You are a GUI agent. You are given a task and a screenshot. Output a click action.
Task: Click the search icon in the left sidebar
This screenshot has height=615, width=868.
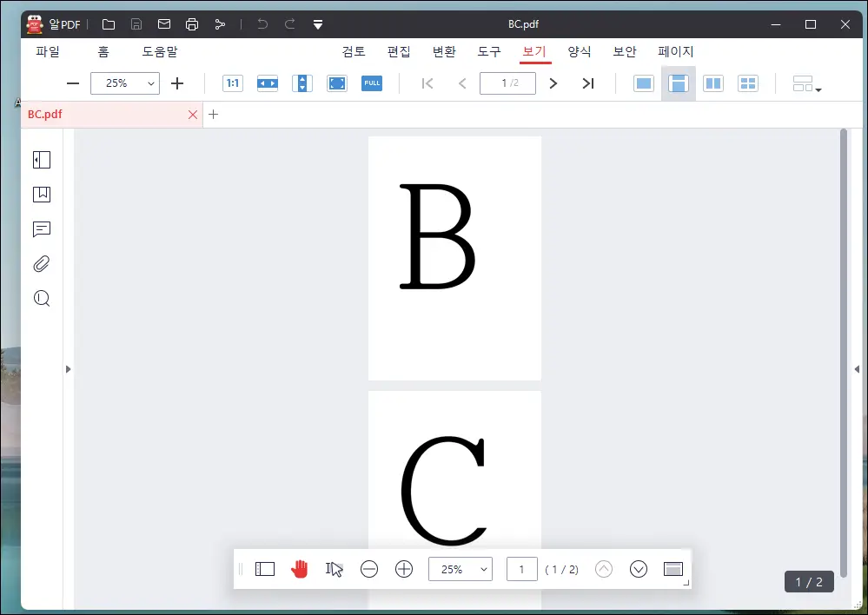click(40, 299)
